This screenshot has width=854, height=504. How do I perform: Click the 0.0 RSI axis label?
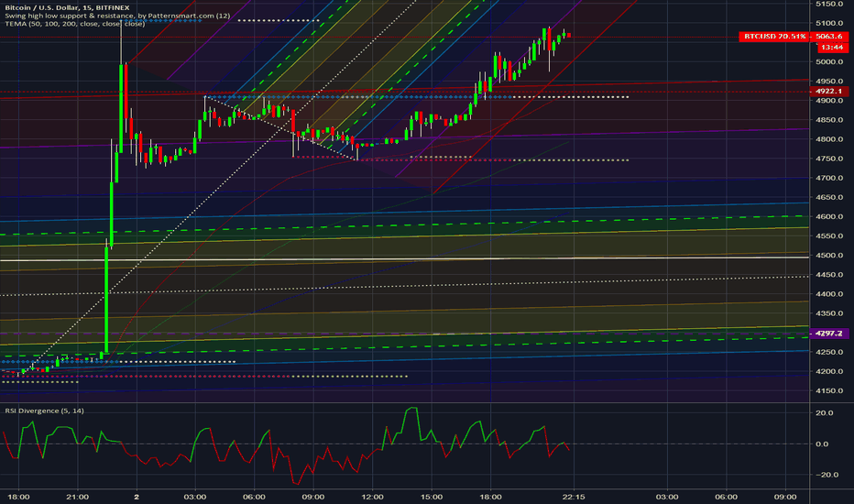click(x=822, y=444)
